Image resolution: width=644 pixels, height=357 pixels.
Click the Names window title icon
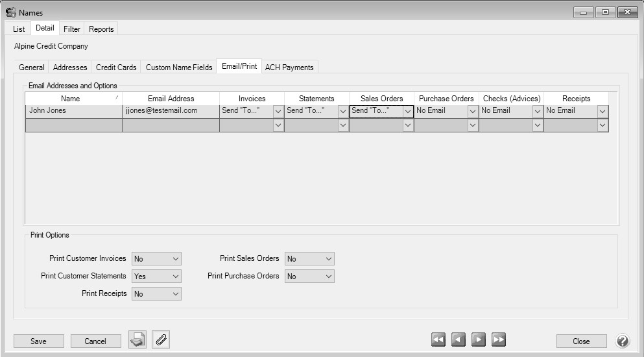coord(11,12)
